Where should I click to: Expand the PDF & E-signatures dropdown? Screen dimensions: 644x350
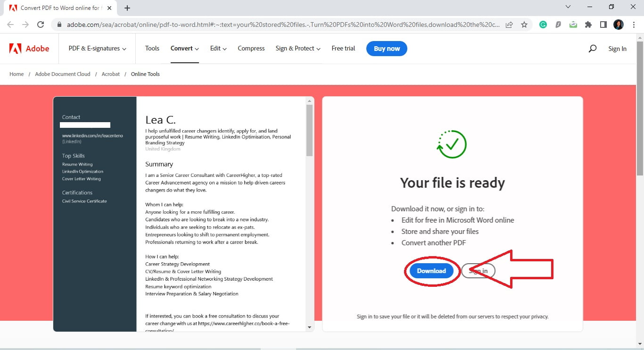98,49
